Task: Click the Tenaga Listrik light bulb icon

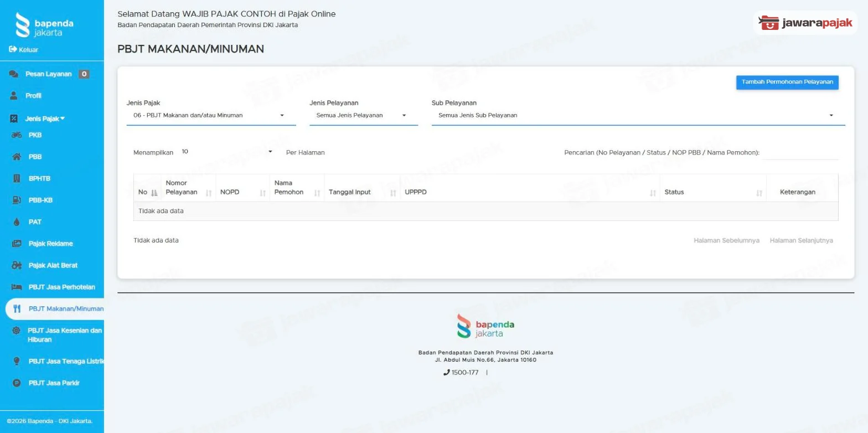Action: (17, 361)
